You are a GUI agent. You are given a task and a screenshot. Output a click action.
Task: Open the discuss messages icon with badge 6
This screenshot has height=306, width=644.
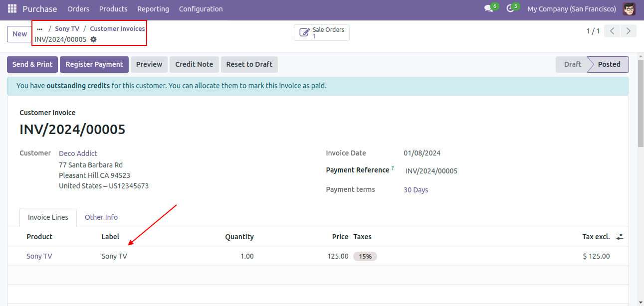tap(488, 9)
